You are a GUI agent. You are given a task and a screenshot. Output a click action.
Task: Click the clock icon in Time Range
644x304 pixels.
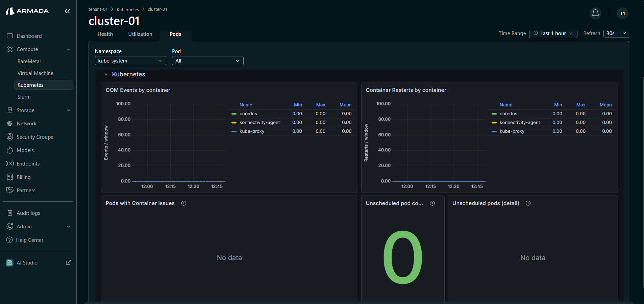tap(536, 33)
